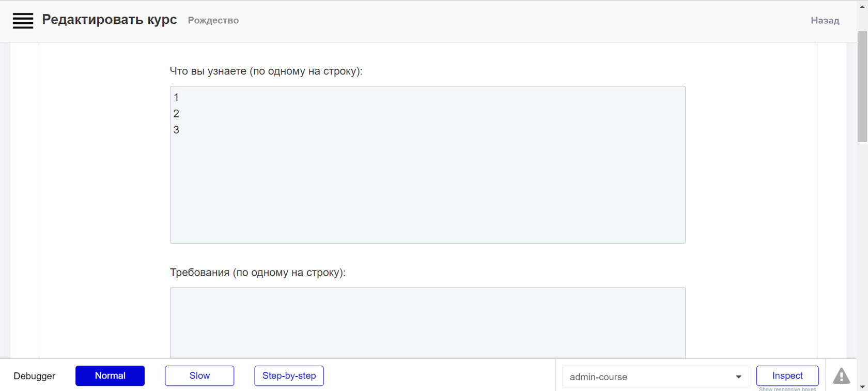Click the Show responsive boxes text
The width and height of the screenshot is (868, 391).
787,389
